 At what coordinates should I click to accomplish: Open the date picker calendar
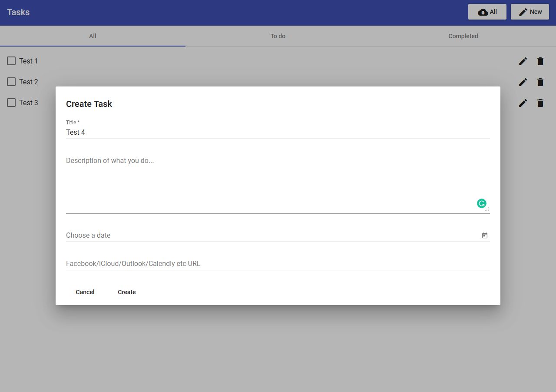tap(484, 235)
